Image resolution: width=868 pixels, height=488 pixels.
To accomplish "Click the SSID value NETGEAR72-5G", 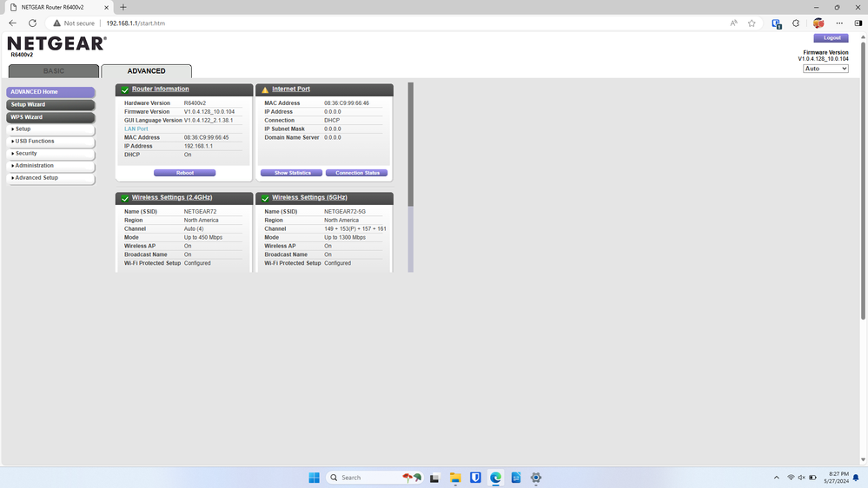I will click(x=345, y=211).
